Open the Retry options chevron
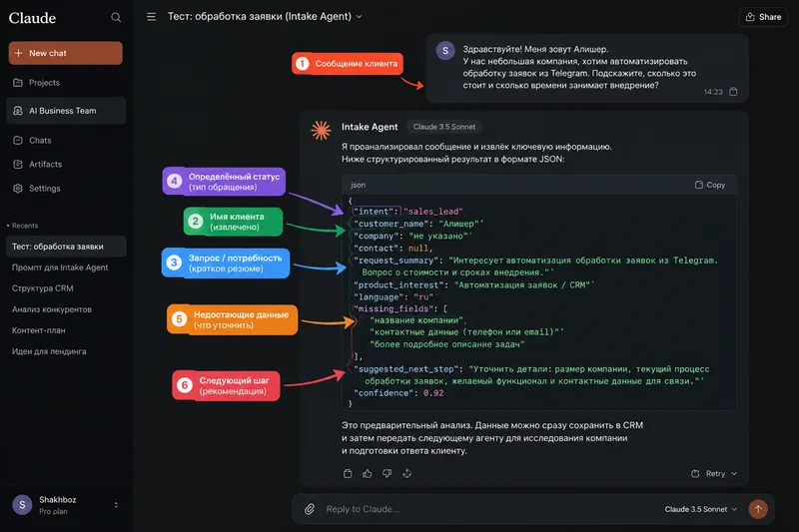 point(734,473)
